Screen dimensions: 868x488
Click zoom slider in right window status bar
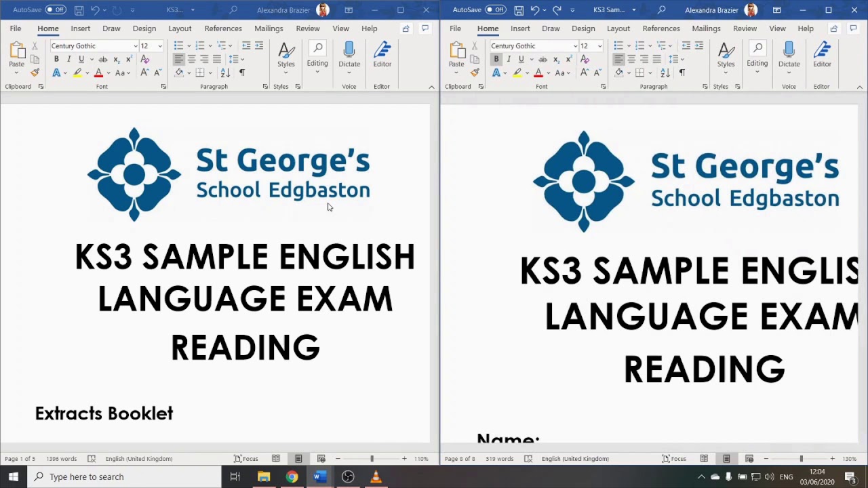pos(800,459)
